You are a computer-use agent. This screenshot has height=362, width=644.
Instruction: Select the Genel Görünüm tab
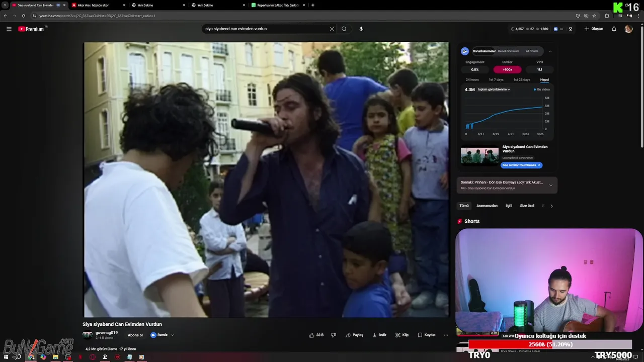508,51
